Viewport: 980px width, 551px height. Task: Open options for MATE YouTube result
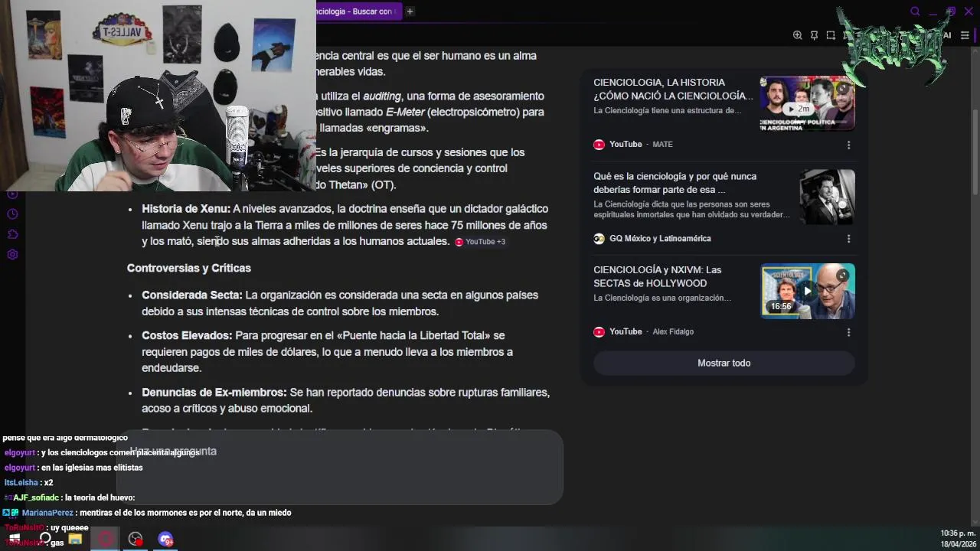click(x=848, y=145)
